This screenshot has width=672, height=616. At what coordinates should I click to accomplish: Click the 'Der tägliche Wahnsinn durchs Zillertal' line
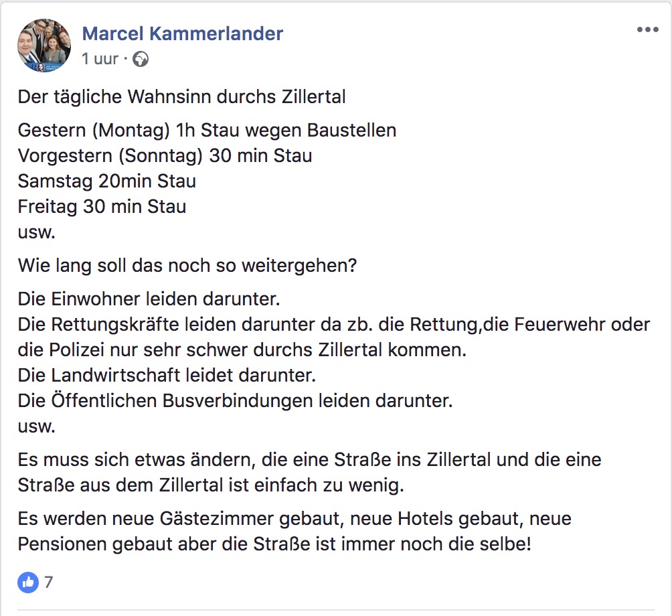[181, 97]
